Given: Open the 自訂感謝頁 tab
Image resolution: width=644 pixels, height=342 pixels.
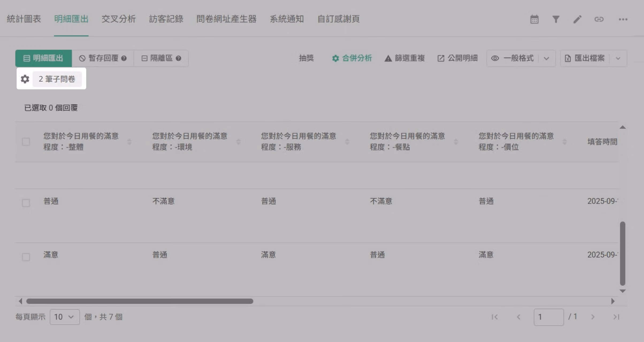Looking at the screenshot, I should [x=338, y=19].
